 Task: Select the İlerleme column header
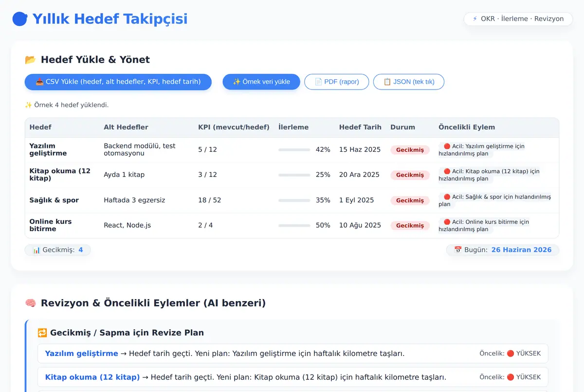[293, 127]
